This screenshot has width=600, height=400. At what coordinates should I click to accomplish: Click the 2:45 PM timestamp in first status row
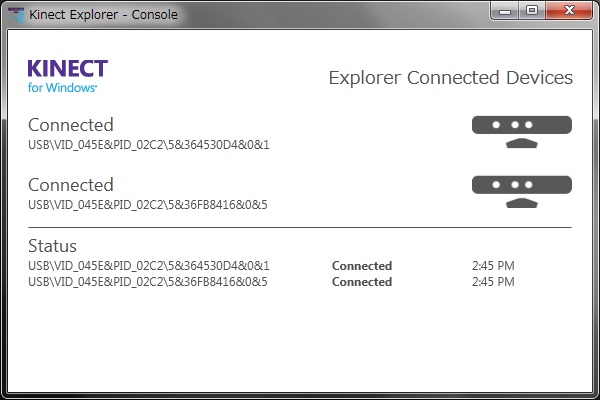coord(493,266)
